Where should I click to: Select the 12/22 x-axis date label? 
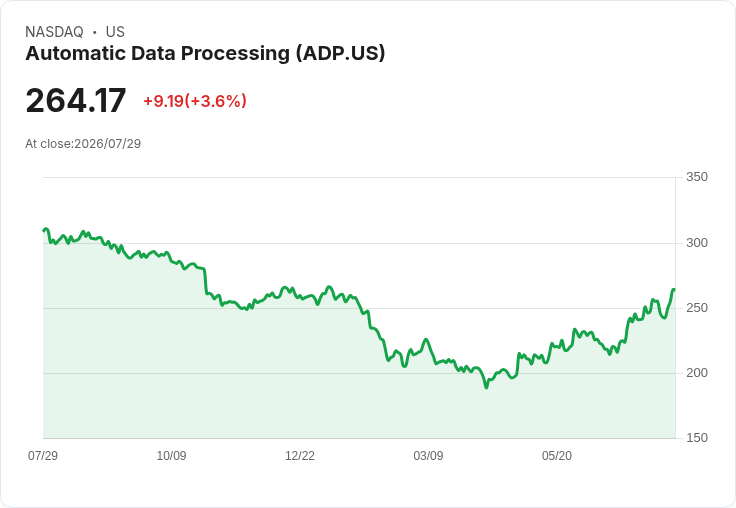300,455
